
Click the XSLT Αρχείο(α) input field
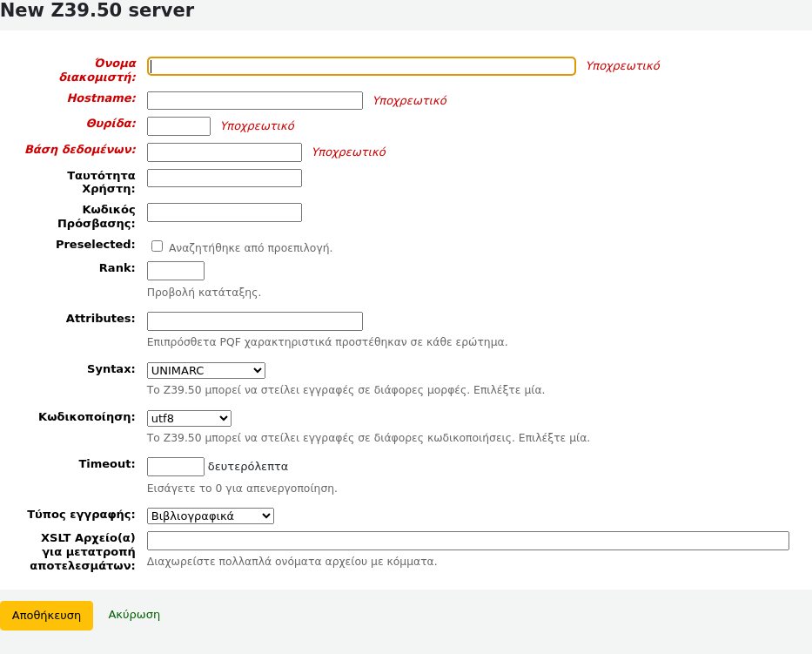click(467, 541)
